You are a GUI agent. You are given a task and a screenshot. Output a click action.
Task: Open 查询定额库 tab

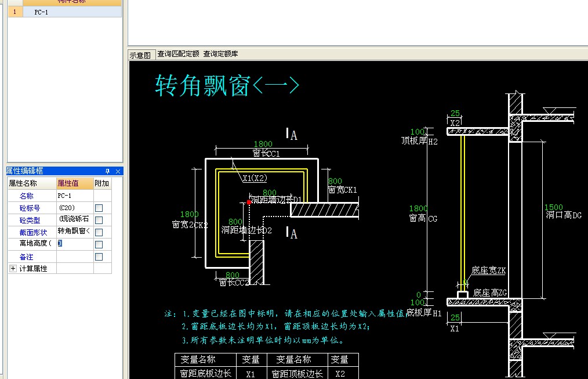pos(220,54)
